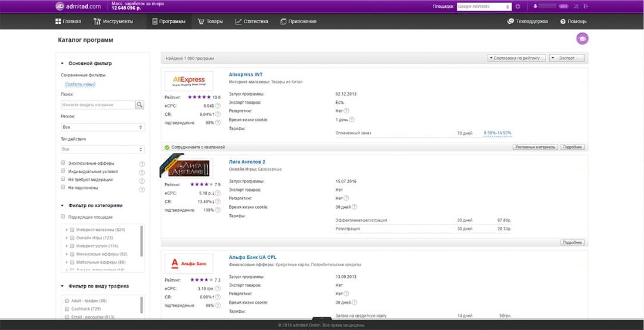Go to Главная menu
The image size is (644, 330).
pyautogui.click(x=68, y=21)
